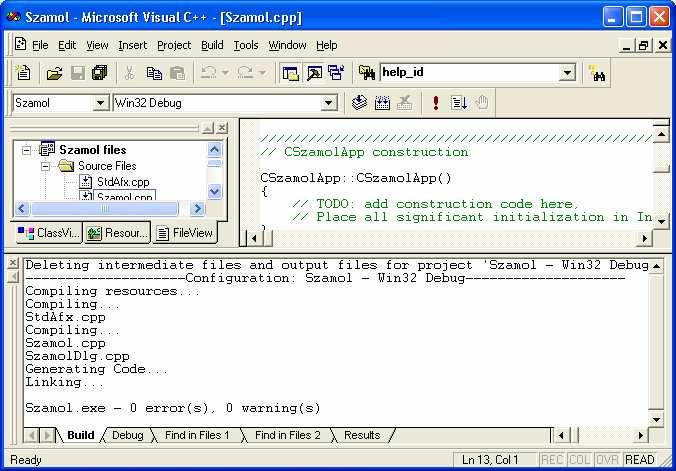Click the New Text File toolbar icon
The image size is (676, 471).
coord(22,73)
